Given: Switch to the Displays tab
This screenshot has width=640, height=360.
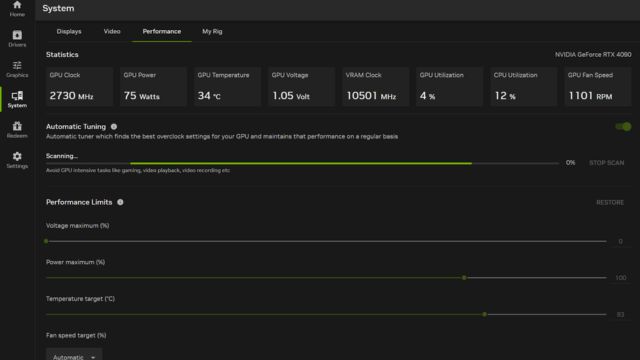Looking at the screenshot, I should coord(69,31).
